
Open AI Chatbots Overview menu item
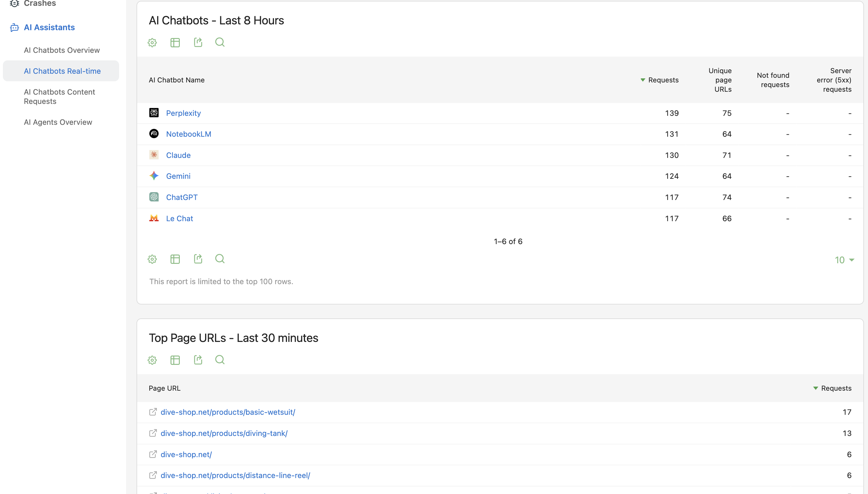pyautogui.click(x=62, y=50)
